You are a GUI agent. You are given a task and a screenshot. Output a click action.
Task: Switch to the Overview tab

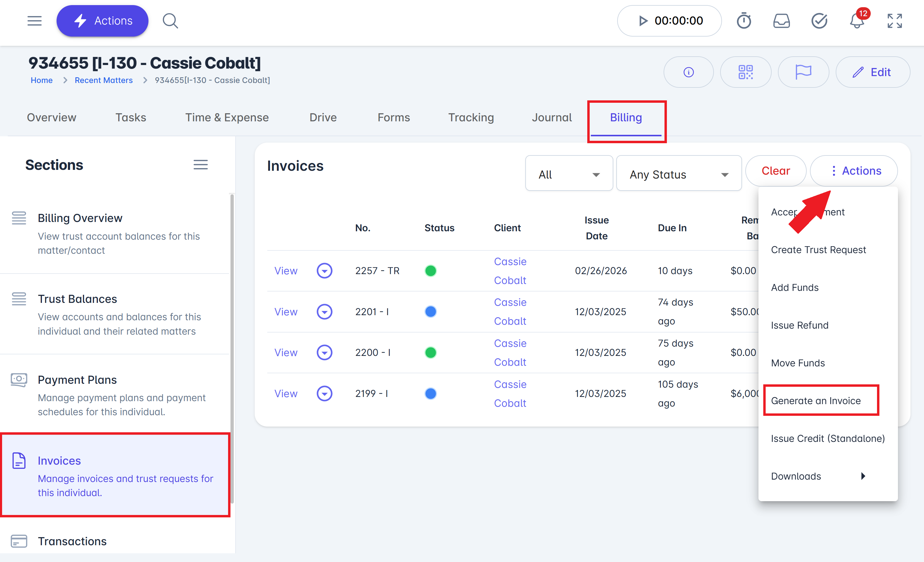click(52, 117)
